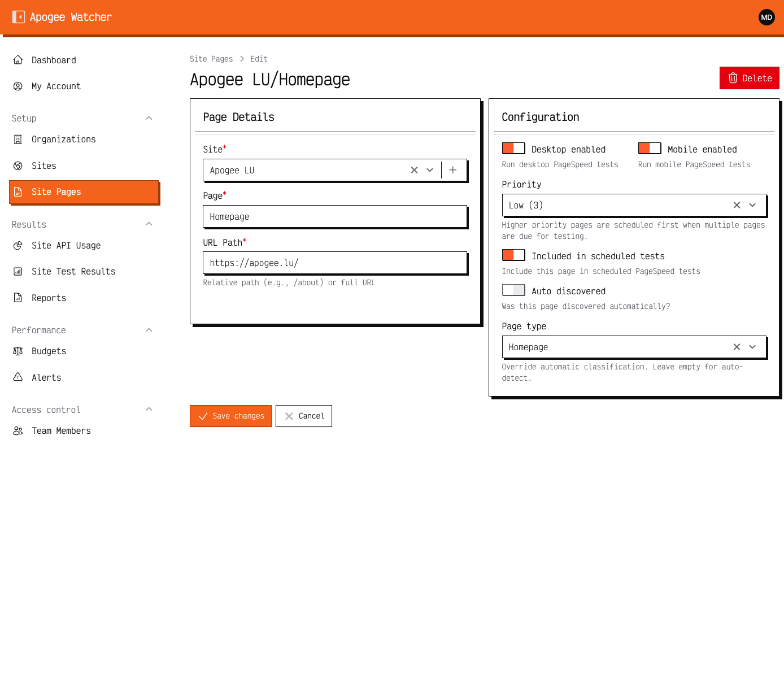The width and height of the screenshot is (784, 688).
Task: Collapse the Results sidebar section
Action: tap(149, 224)
